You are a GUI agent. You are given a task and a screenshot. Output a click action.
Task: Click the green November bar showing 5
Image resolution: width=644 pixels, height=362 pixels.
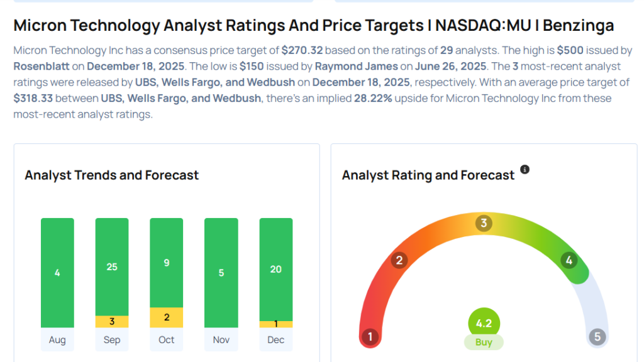tap(221, 273)
